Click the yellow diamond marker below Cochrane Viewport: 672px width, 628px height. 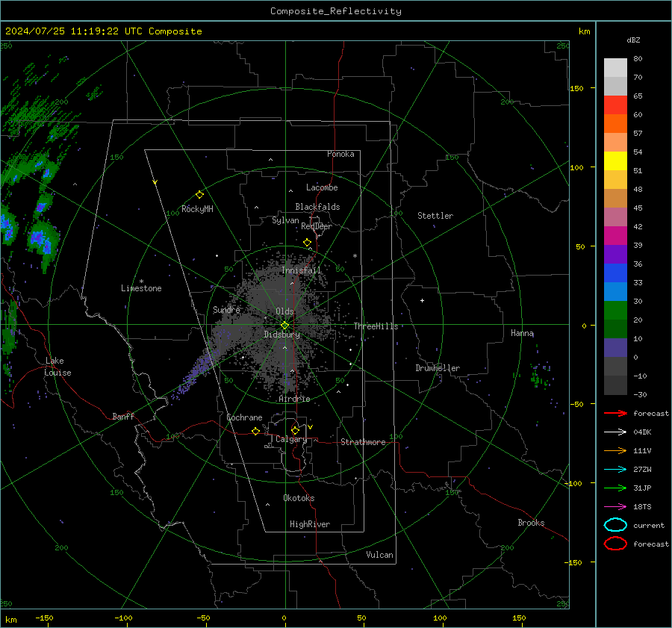(255, 431)
